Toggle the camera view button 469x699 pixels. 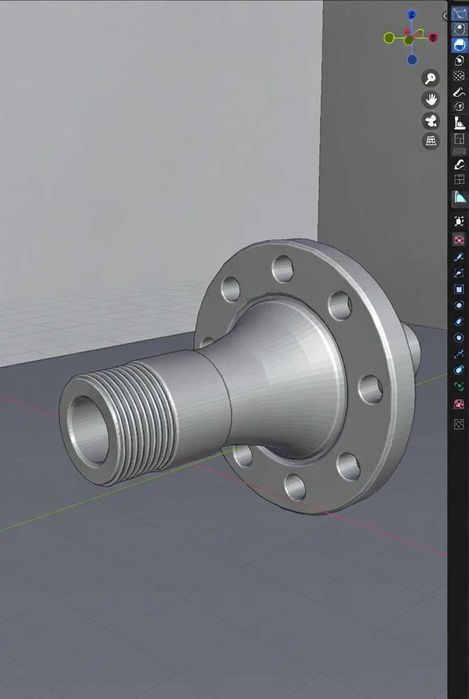[431, 120]
